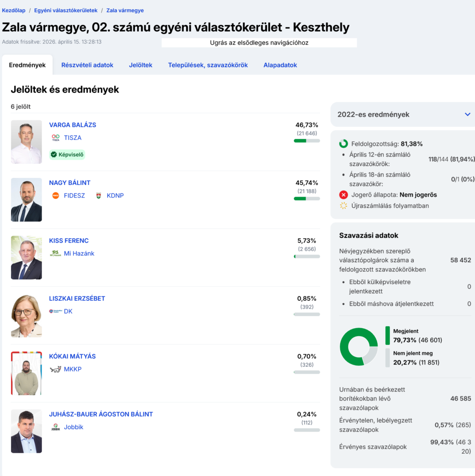The image size is (475, 476).
Task: Switch to the Részvételi adatok tab
Action: point(87,65)
